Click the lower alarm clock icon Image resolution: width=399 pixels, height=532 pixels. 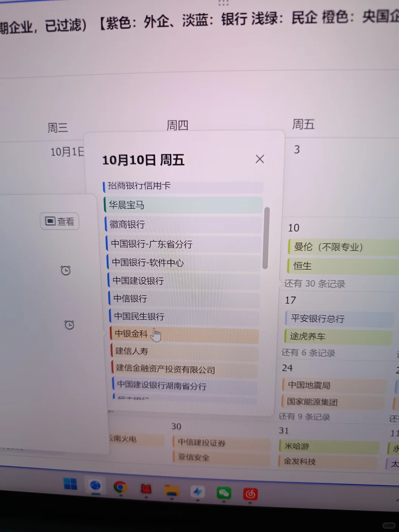(x=69, y=324)
